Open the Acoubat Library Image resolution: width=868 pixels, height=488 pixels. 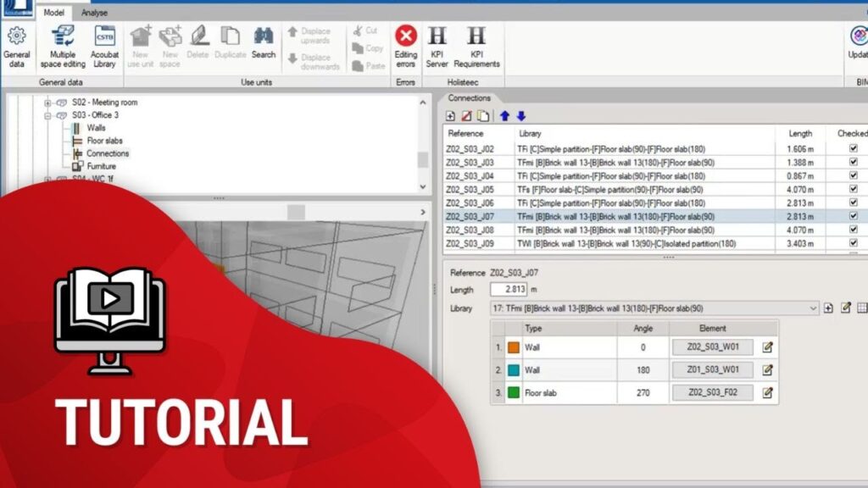point(104,47)
